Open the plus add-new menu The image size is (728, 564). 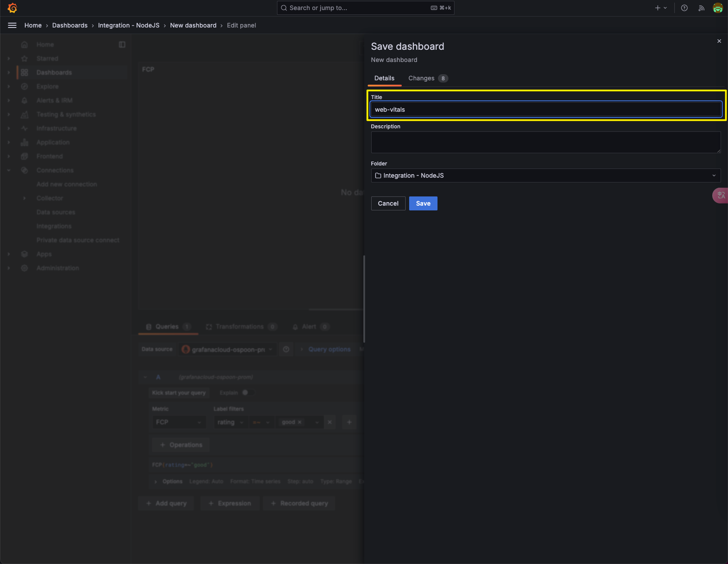coord(661,8)
